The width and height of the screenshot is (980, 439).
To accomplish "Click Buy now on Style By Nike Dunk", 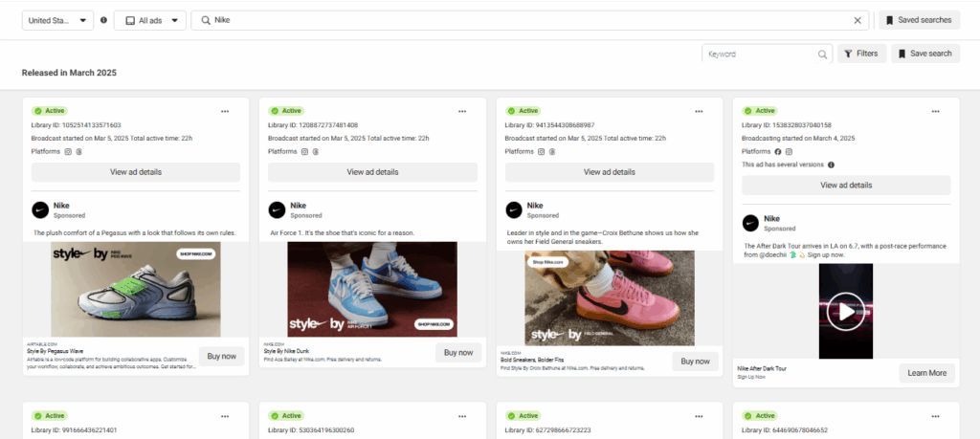I will pyautogui.click(x=458, y=353).
